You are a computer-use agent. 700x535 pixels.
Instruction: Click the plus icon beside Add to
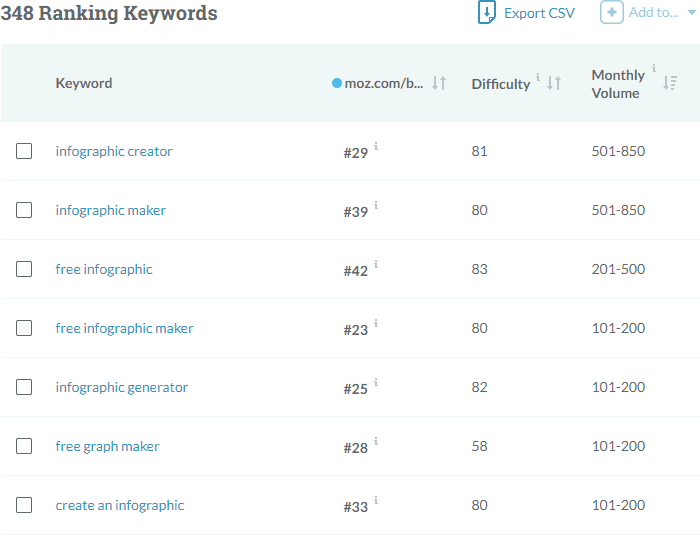[x=611, y=13]
